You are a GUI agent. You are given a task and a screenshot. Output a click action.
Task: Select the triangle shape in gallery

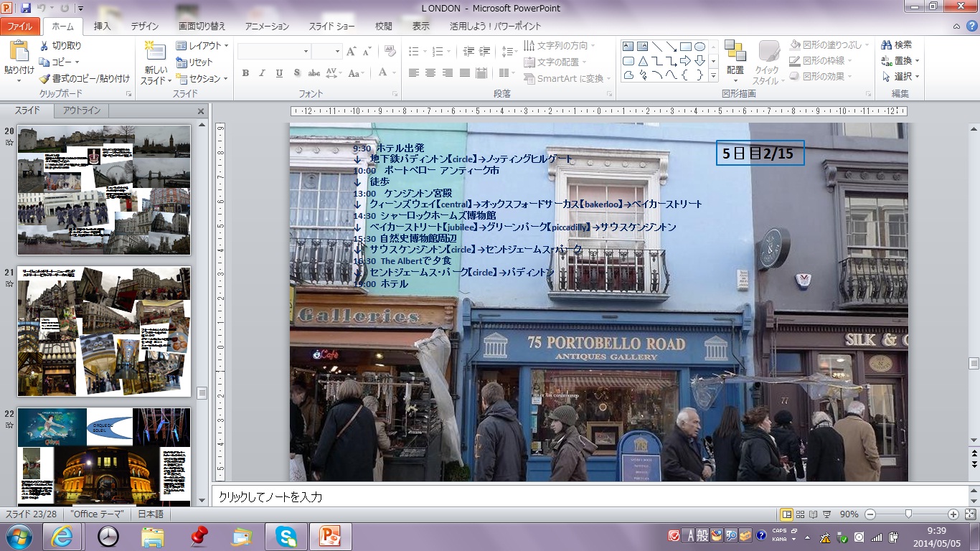(x=643, y=61)
